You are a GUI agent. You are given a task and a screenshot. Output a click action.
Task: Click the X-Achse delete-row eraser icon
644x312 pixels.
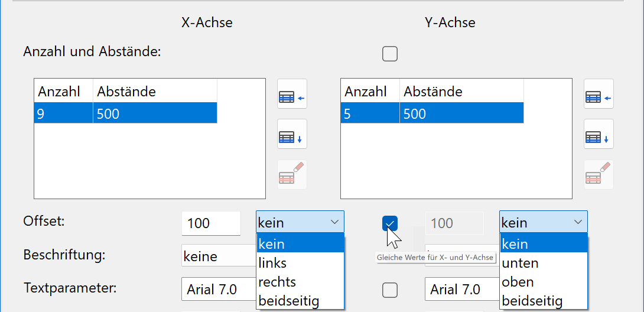coord(292,175)
